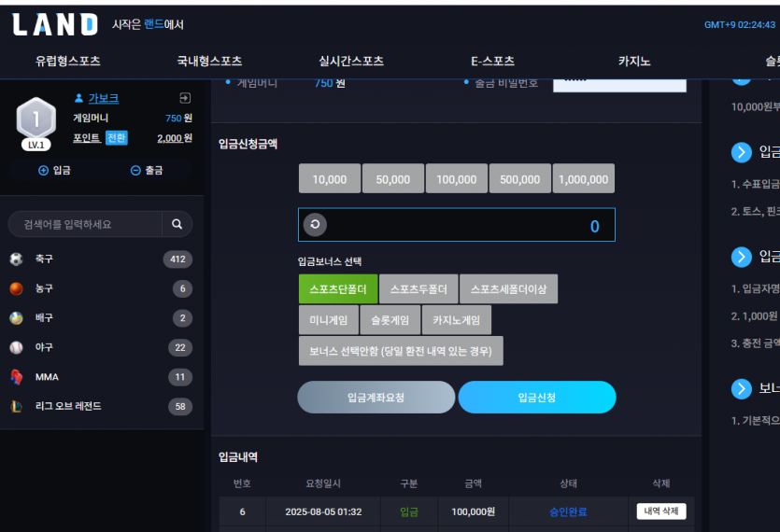Click the search magnifier icon
780x532 pixels.
coord(177,224)
